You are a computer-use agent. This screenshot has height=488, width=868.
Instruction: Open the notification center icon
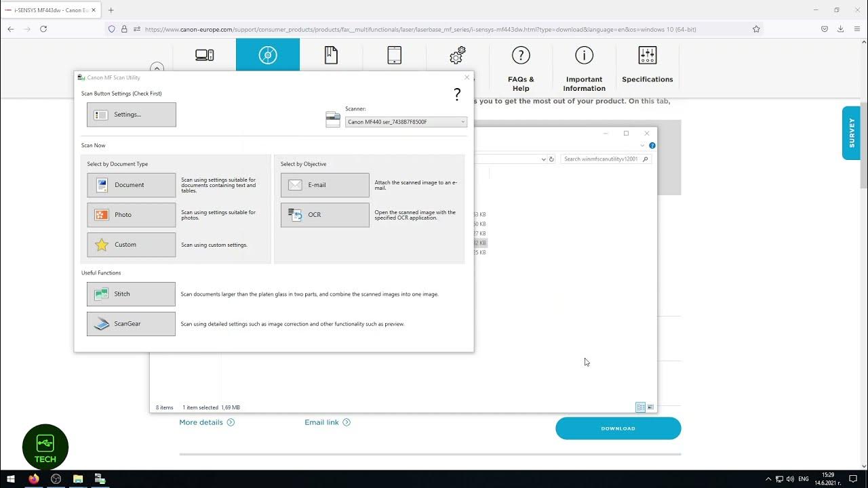(854, 479)
